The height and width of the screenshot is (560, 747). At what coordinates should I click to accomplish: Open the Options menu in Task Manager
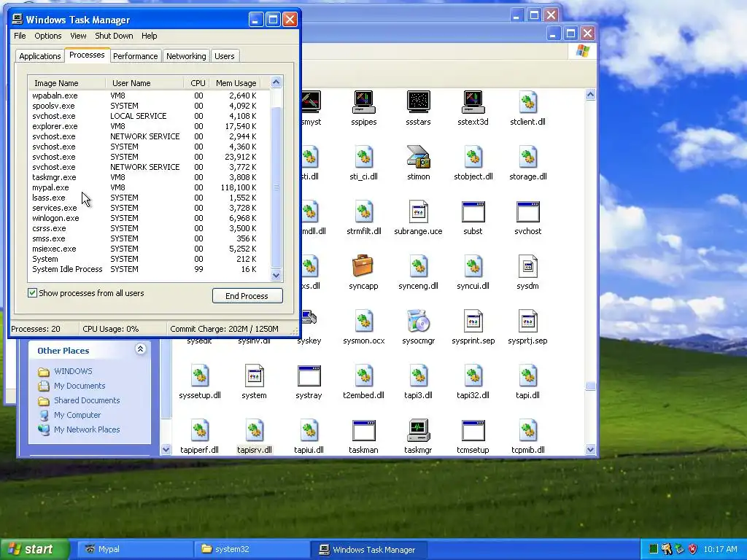coord(48,36)
